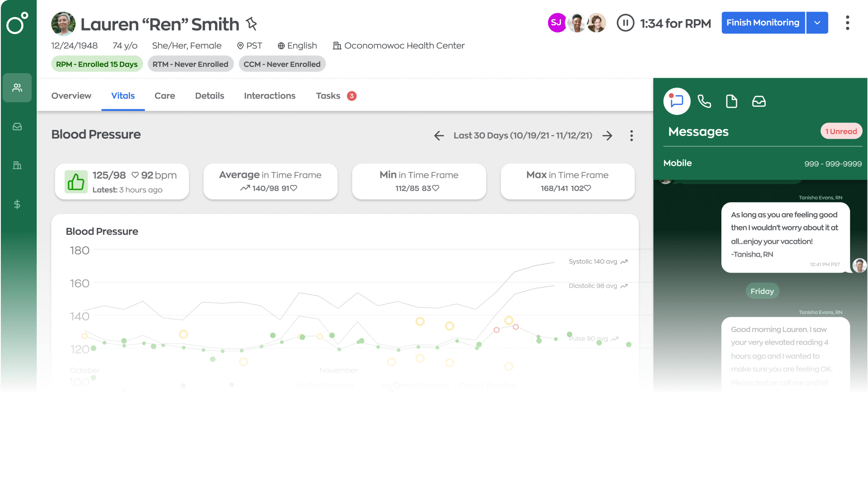Click the organization/facility icon in the sidebar
Screen dimensions: 868x484
pyautogui.click(x=17, y=165)
